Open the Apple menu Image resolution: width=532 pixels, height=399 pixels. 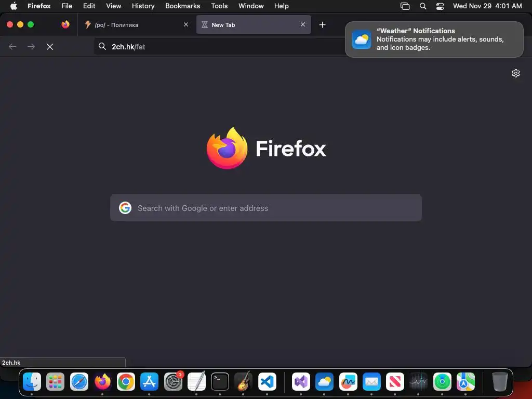(x=14, y=6)
